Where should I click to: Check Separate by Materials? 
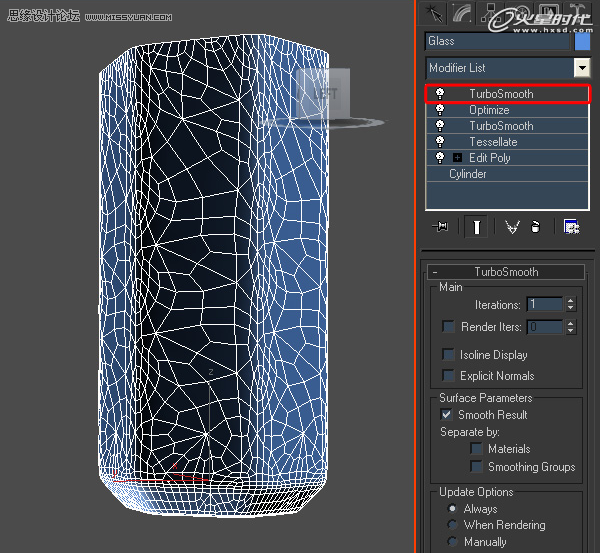click(476, 449)
